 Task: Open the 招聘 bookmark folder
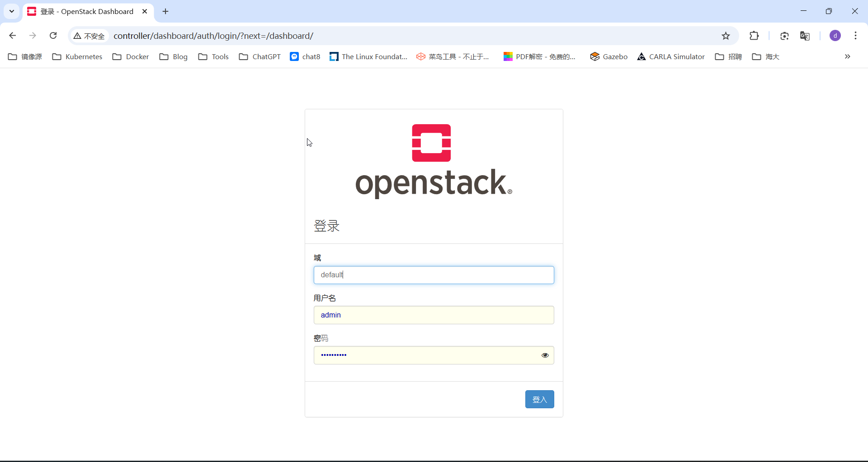pos(728,56)
